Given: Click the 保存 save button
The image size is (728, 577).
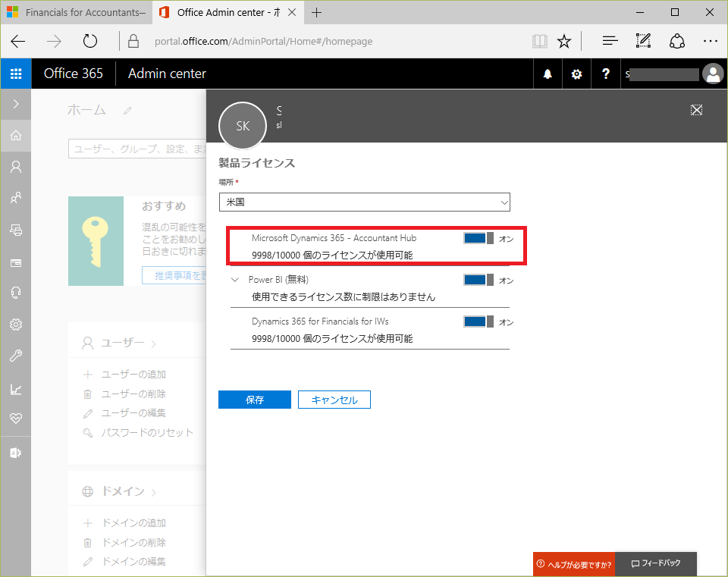Looking at the screenshot, I should point(255,400).
